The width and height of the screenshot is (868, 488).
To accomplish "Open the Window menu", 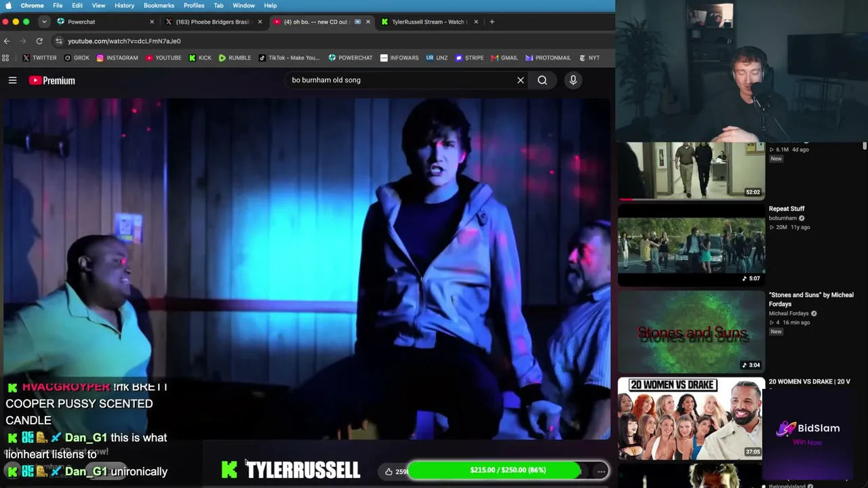I will [x=243, y=5].
